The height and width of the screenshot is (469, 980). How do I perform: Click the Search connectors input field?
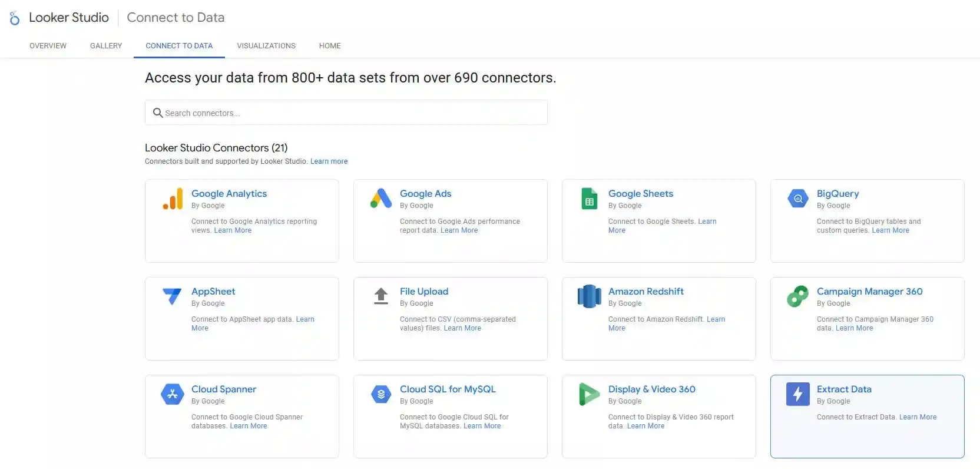pos(346,113)
